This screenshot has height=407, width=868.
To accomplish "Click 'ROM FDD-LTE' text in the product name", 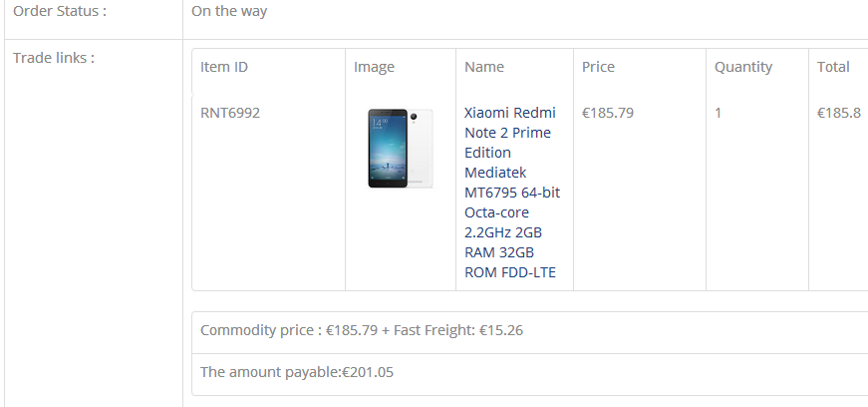I will point(510,272).
